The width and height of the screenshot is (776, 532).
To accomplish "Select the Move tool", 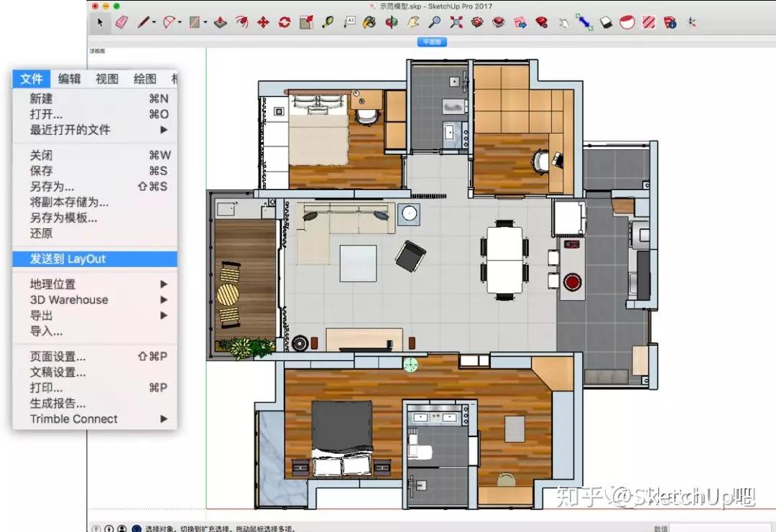I will pos(263,22).
